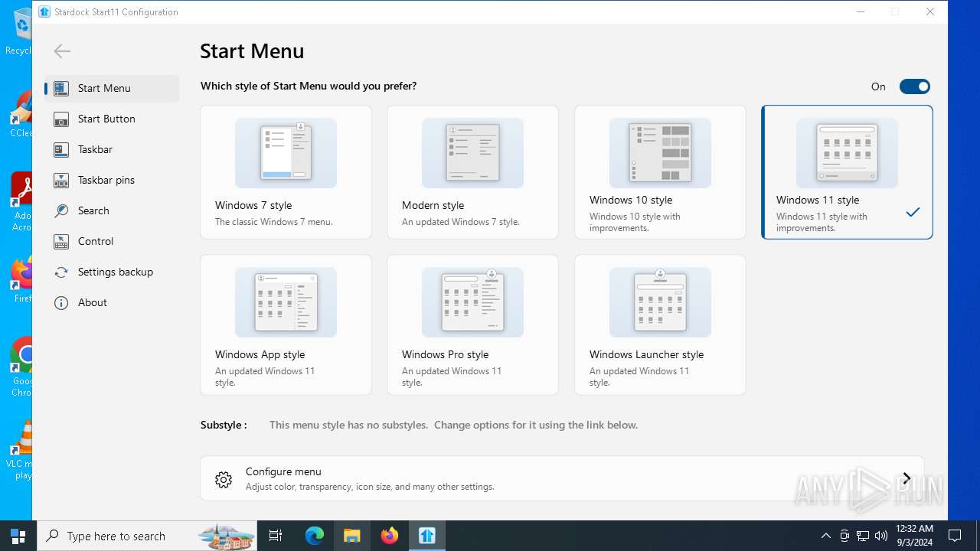The height and width of the screenshot is (551, 980).
Task: Close the Start11 Configuration window
Action: click(x=929, y=11)
